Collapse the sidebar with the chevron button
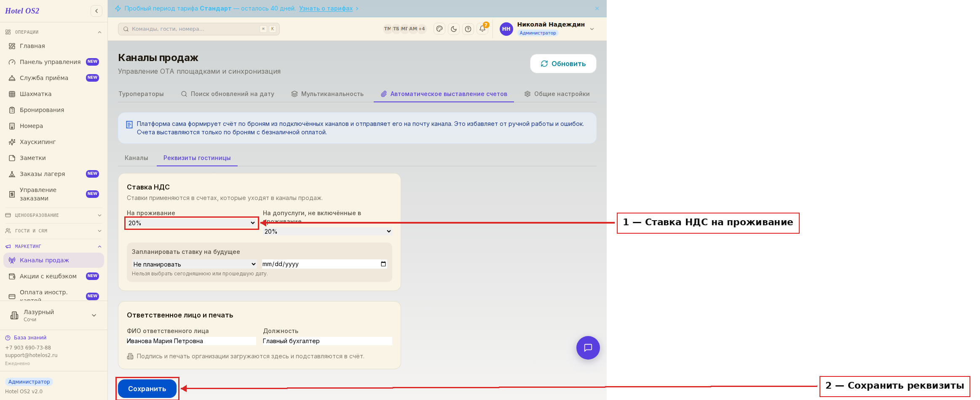The image size is (980, 400). tap(96, 11)
